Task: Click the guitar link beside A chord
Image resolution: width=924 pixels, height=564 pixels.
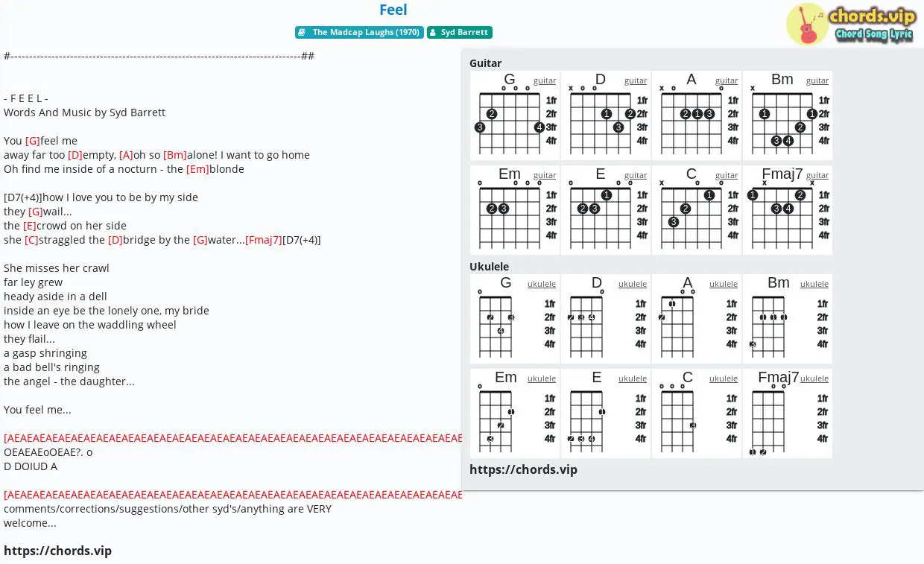Action: [727, 80]
